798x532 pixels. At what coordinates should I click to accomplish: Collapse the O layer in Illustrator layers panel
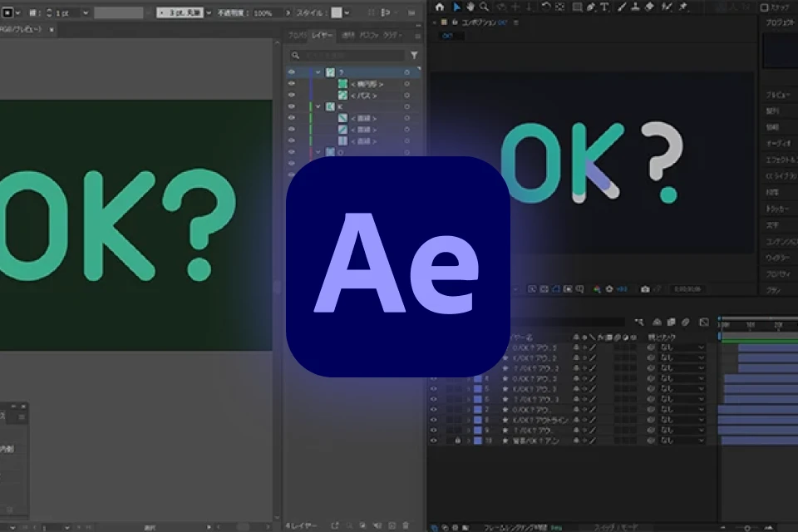coord(318,152)
